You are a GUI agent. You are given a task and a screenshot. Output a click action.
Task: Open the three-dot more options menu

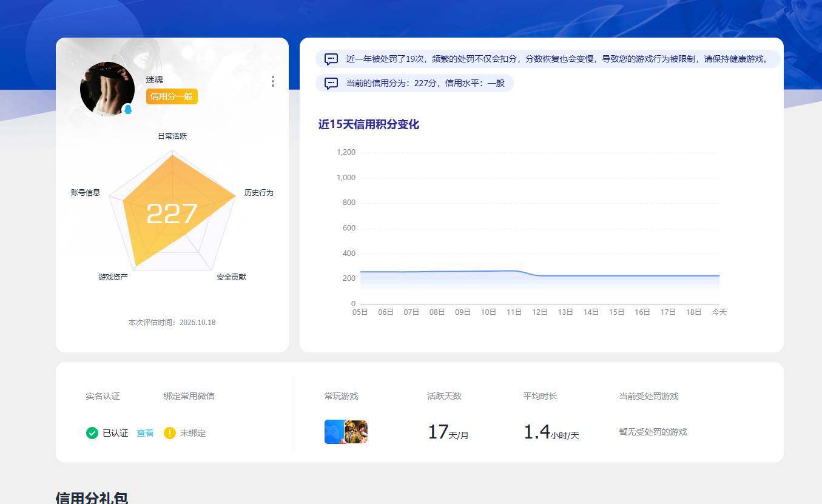[273, 81]
